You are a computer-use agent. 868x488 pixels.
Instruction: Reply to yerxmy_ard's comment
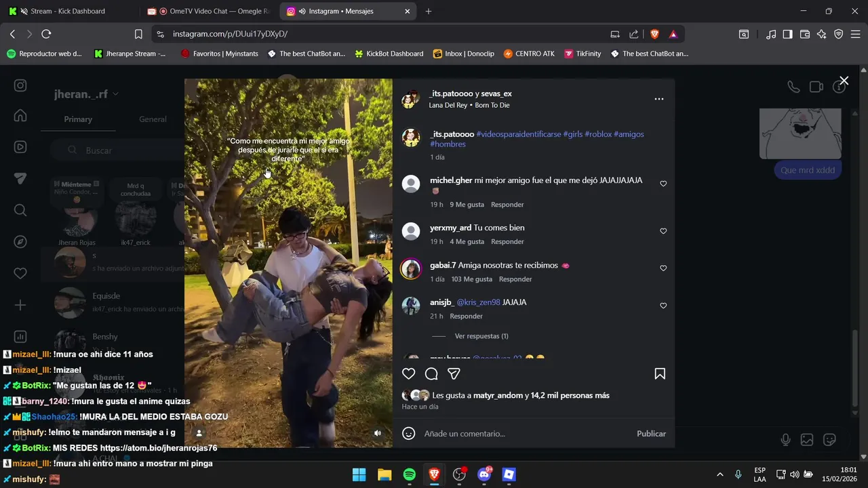(x=507, y=242)
